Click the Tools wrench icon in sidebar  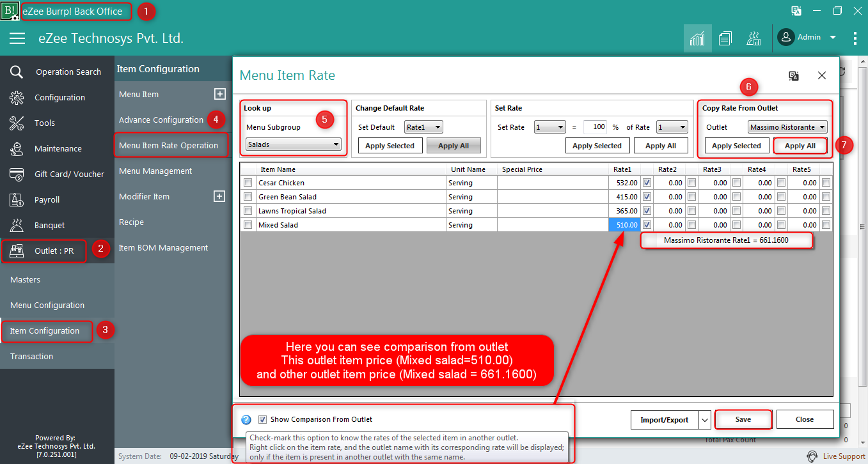click(17, 123)
